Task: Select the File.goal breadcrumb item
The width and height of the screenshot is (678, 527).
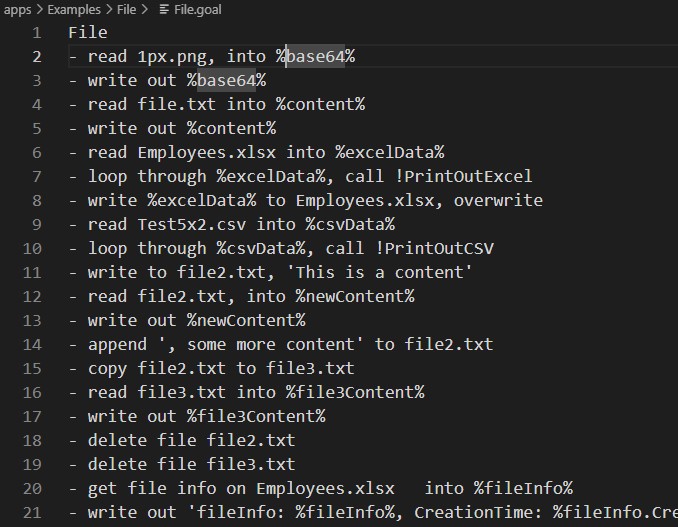Action: 198,10
